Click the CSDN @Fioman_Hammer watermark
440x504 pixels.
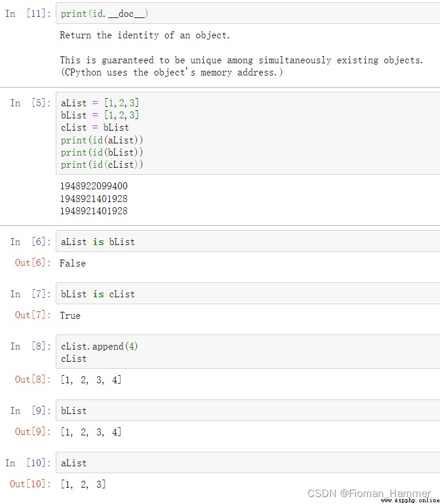[x=369, y=493]
